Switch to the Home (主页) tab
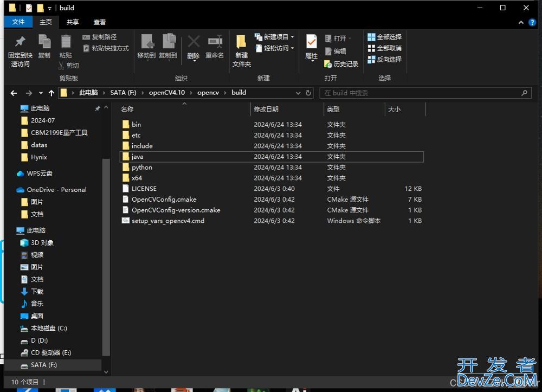This screenshot has width=542, height=392. (46, 22)
